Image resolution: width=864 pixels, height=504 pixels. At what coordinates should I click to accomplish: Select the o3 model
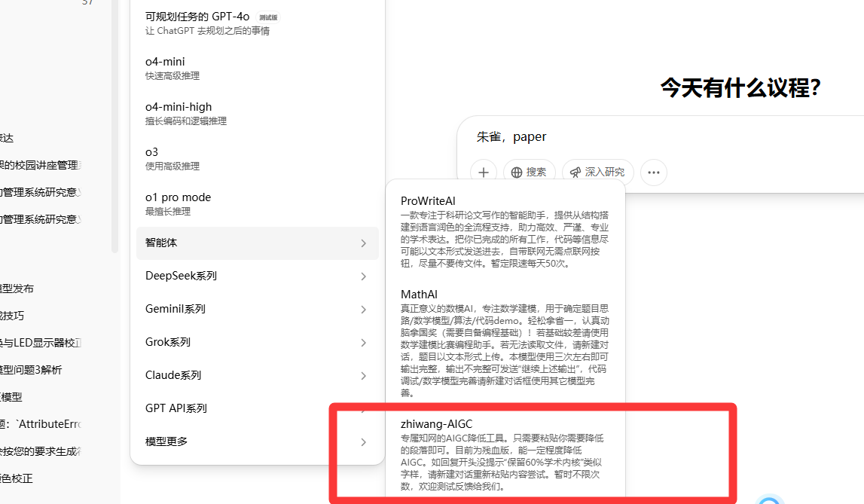point(258,159)
